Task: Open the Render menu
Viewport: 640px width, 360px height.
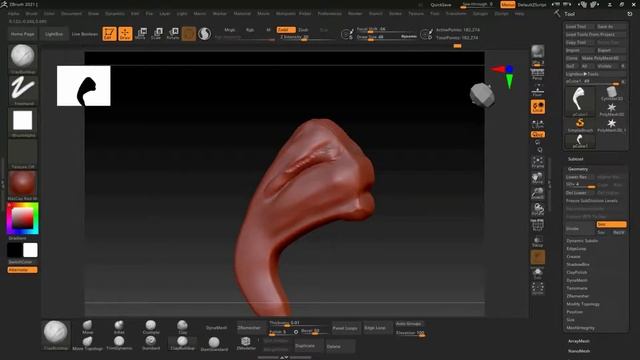Action: coord(355,13)
